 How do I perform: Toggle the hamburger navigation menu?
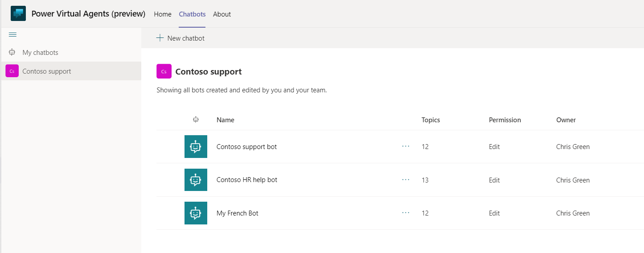tap(12, 35)
